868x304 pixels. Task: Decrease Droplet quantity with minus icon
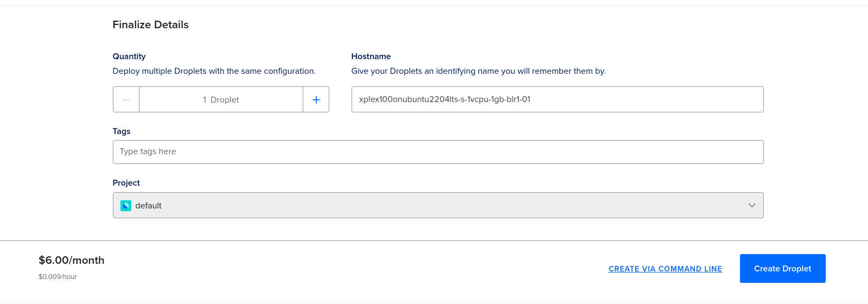pos(126,99)
